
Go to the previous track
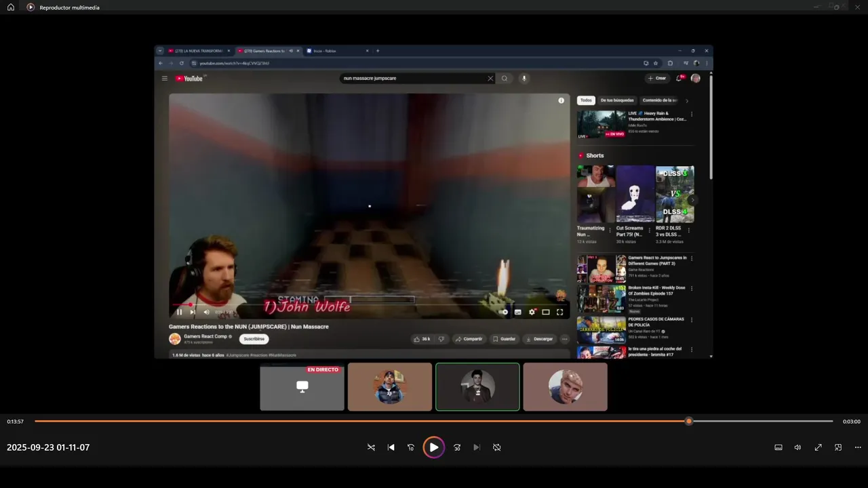pos(391,447)
